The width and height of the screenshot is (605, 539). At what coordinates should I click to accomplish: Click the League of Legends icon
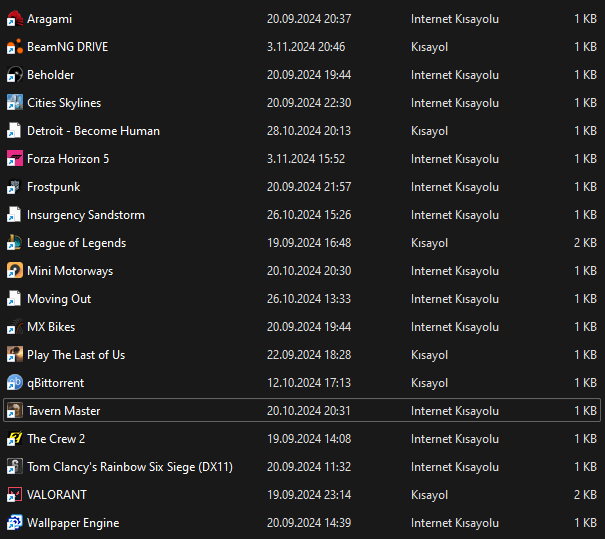point(15,243)
